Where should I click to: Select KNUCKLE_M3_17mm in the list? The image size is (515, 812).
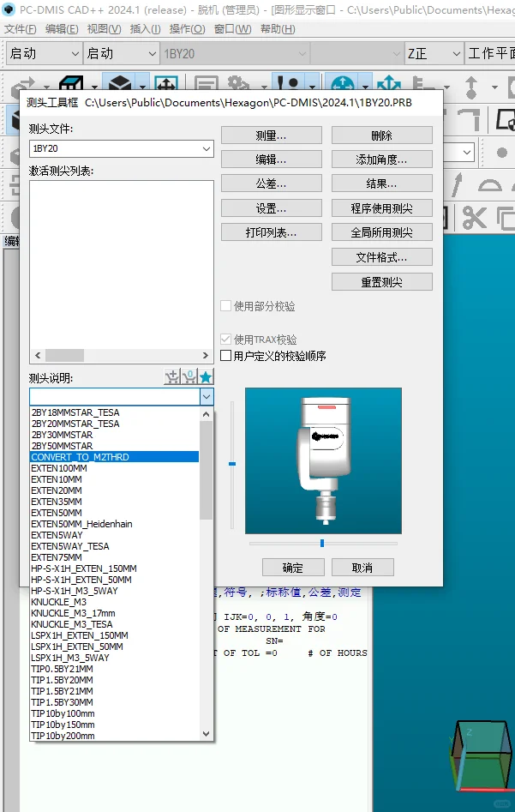click(x=114, y=612)
